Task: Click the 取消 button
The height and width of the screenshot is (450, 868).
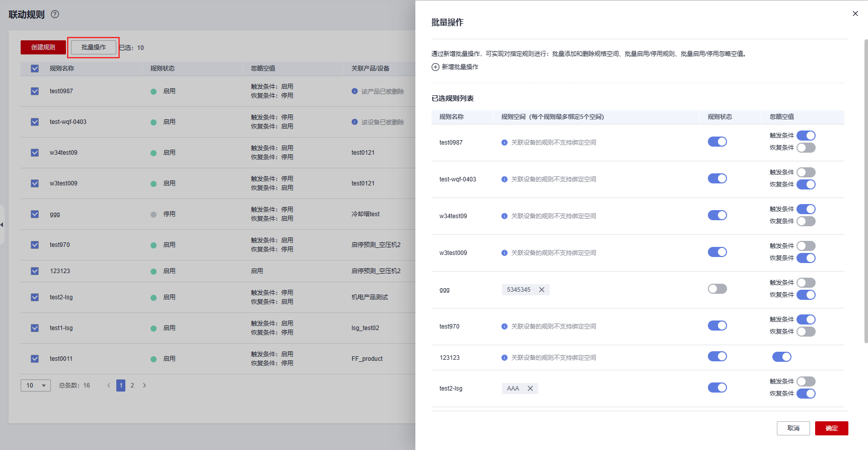Action: click(x=793, y=428)
